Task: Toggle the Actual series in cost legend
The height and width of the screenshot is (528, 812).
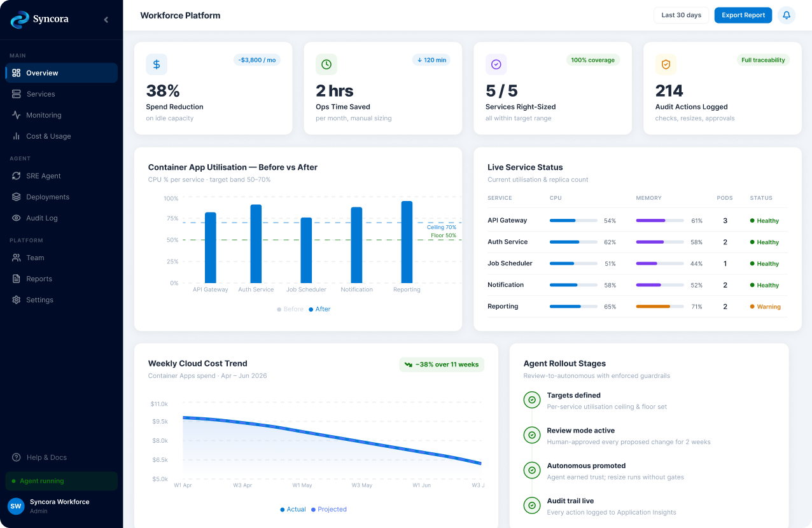Action: click(x=293, y=510)
